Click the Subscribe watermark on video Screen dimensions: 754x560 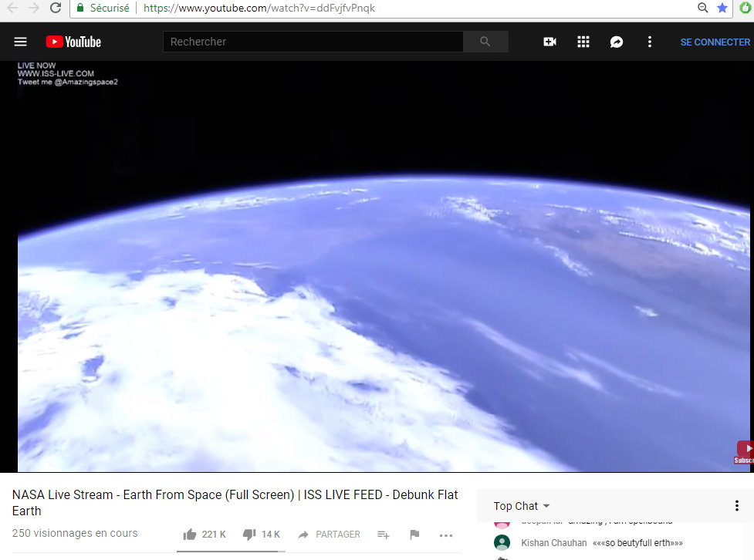(745, 452)
